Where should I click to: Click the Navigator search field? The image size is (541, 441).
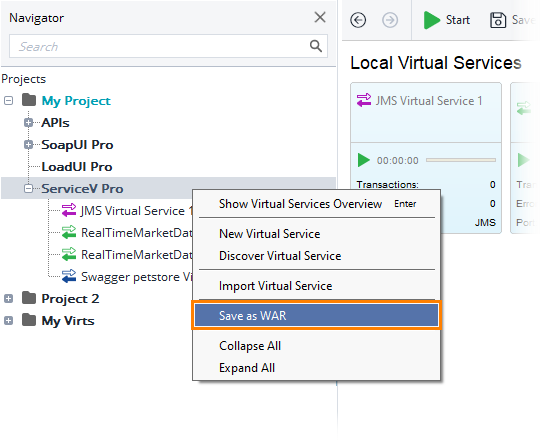tap(168, 46)
